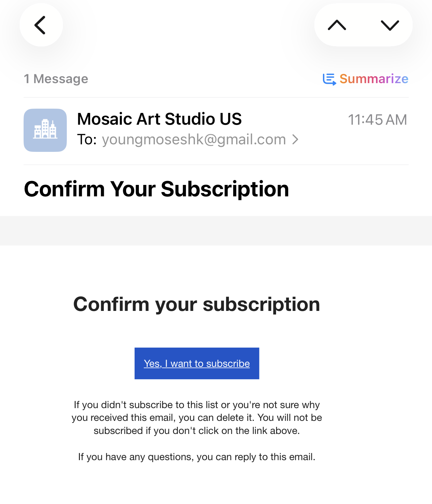Click the Summarize list icon
This screenshot has height=504, width=432.
329,79
